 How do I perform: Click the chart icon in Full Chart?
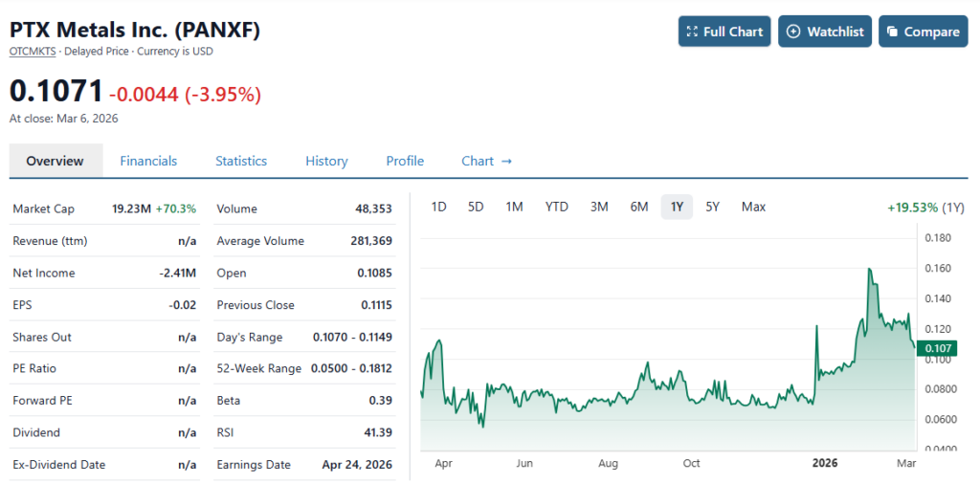(691, 32)
